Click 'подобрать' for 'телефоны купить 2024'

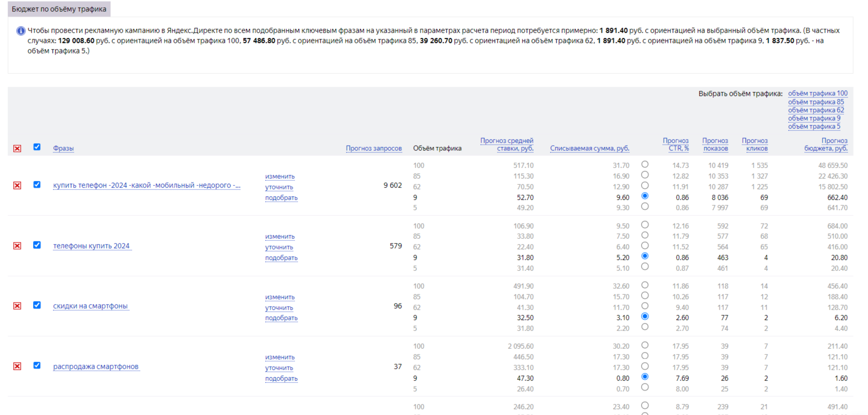281,258
